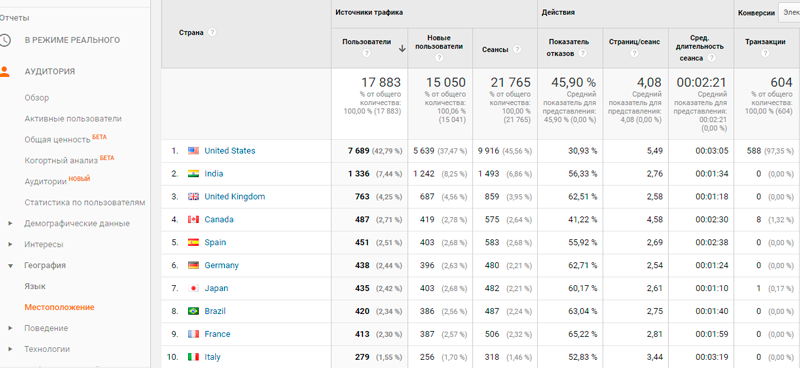Click average bounce rate 45,90 %
Screen dimensions: 800x368
tap(573, 82)
